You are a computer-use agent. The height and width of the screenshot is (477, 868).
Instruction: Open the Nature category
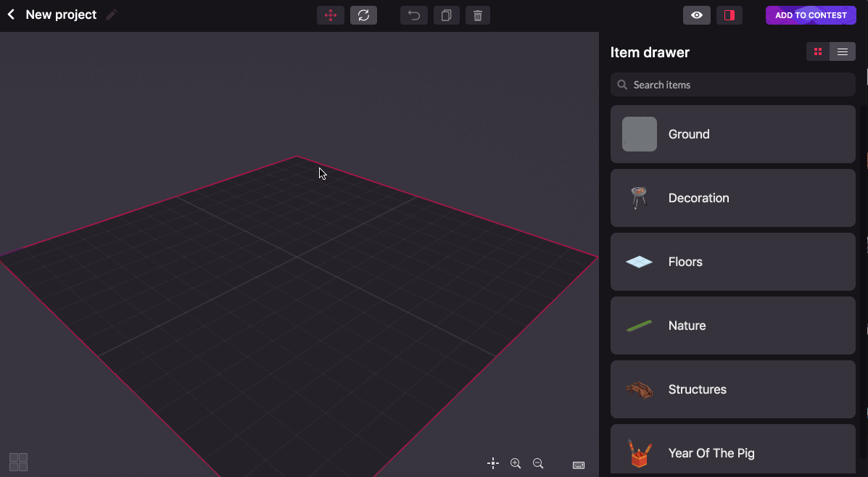[x=733, y=325]
